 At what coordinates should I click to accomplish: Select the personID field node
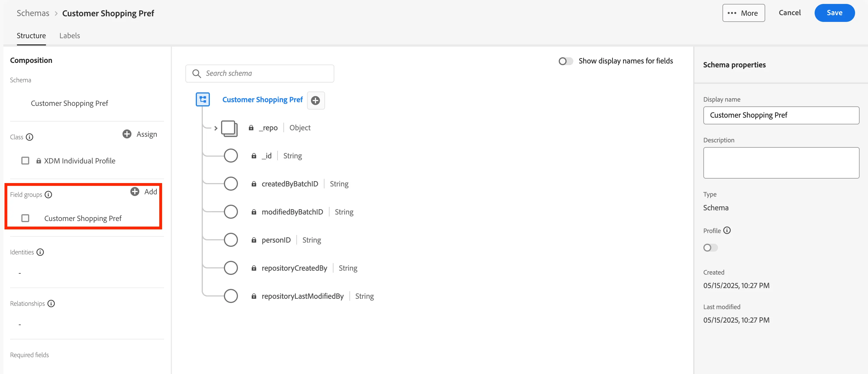(231, 240)
